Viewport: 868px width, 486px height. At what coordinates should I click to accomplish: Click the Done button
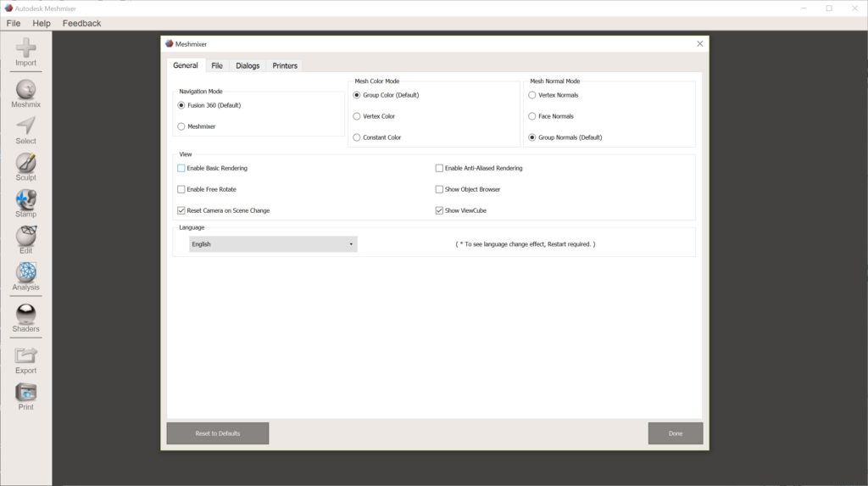(676, 433)
